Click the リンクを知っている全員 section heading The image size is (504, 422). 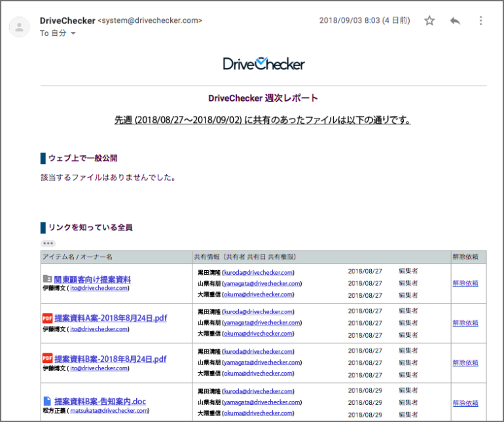click(x=90, y=227)
